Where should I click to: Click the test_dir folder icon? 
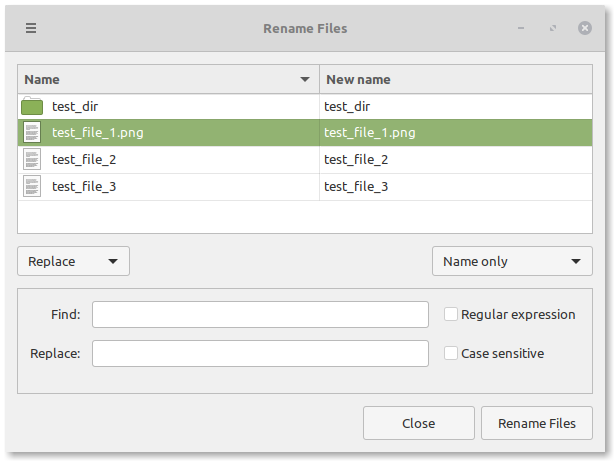[x=32, y=106]
